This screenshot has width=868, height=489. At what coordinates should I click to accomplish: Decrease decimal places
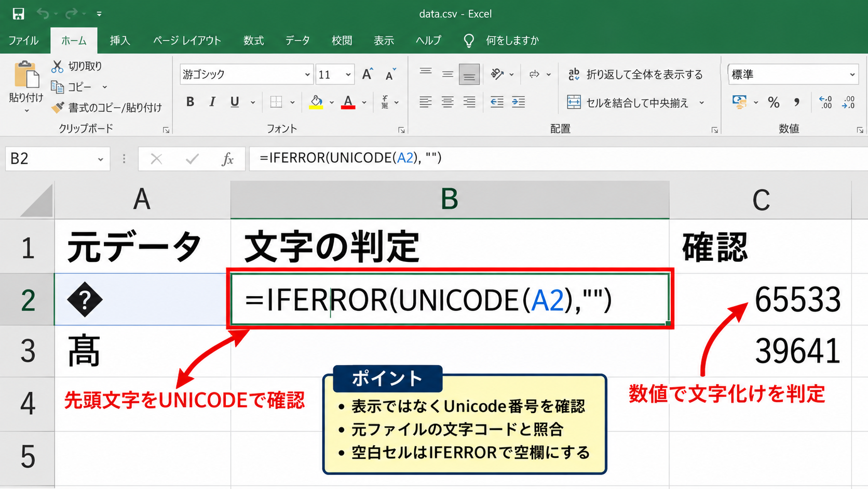click(x=848, y=102)
